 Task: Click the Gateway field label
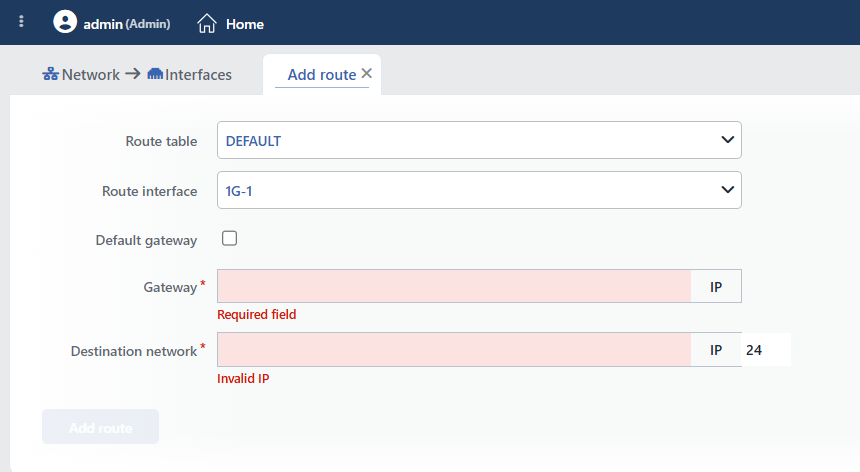tap(170, 287)
